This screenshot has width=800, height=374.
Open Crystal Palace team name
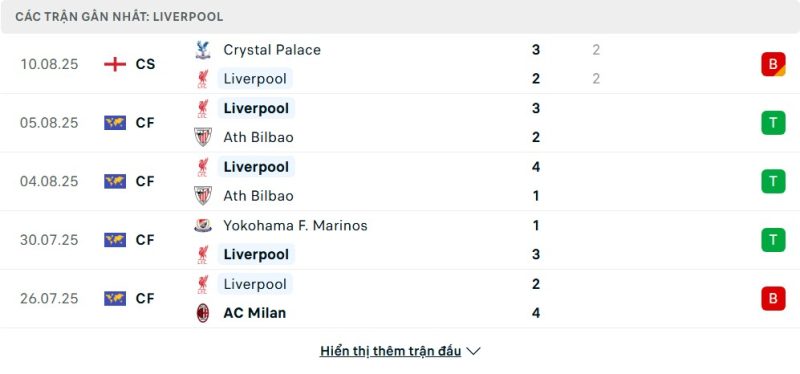pos(272,50)
